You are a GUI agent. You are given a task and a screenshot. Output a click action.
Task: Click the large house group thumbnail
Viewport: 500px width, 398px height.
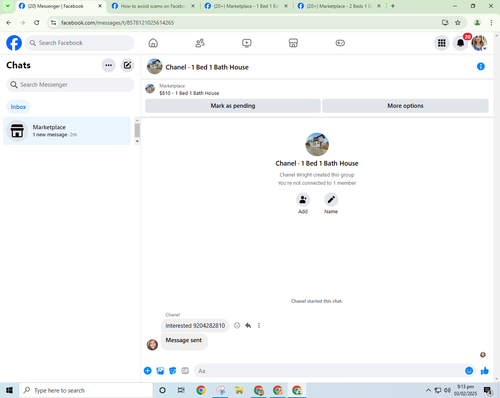317,144
